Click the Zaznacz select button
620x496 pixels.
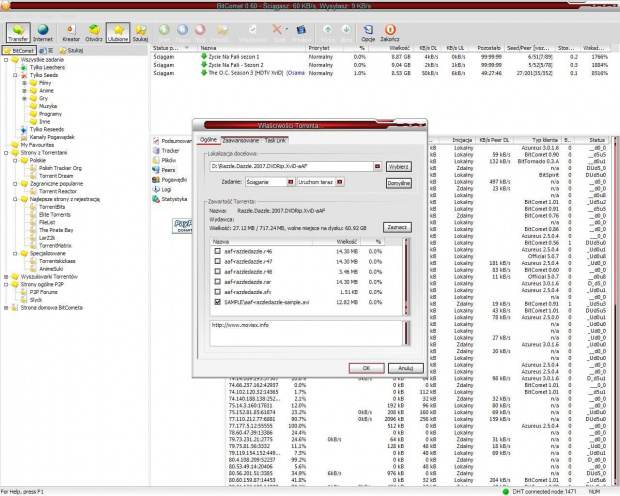(x=397, y=227)
